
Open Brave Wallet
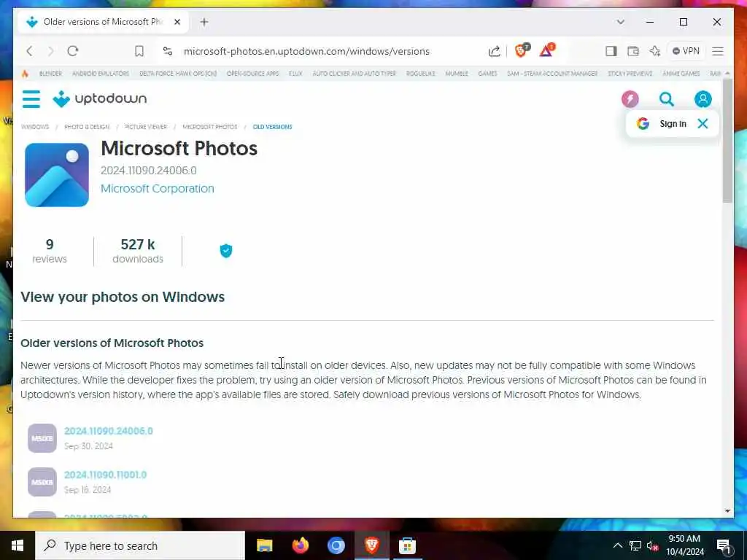[632, 51]
